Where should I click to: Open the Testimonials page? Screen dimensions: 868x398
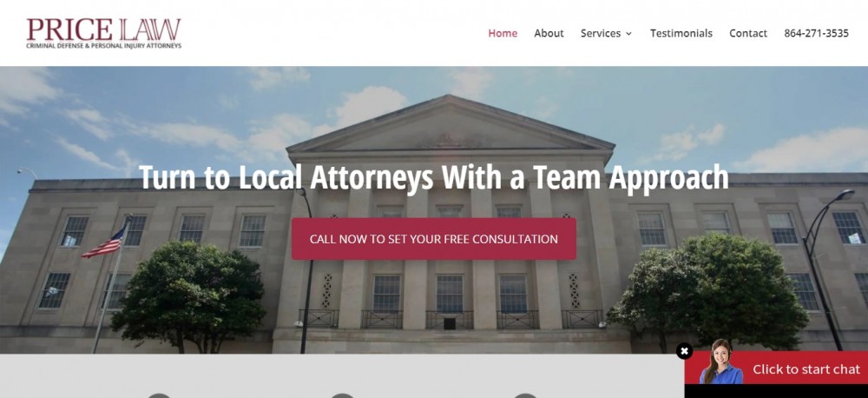point(681,33)
